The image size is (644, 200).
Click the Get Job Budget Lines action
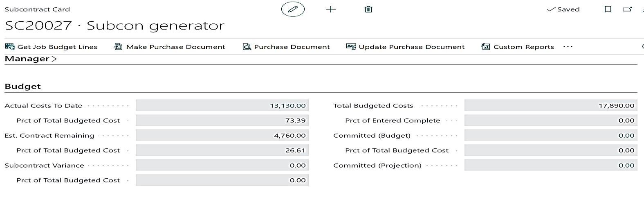click(x=51, y=47)
